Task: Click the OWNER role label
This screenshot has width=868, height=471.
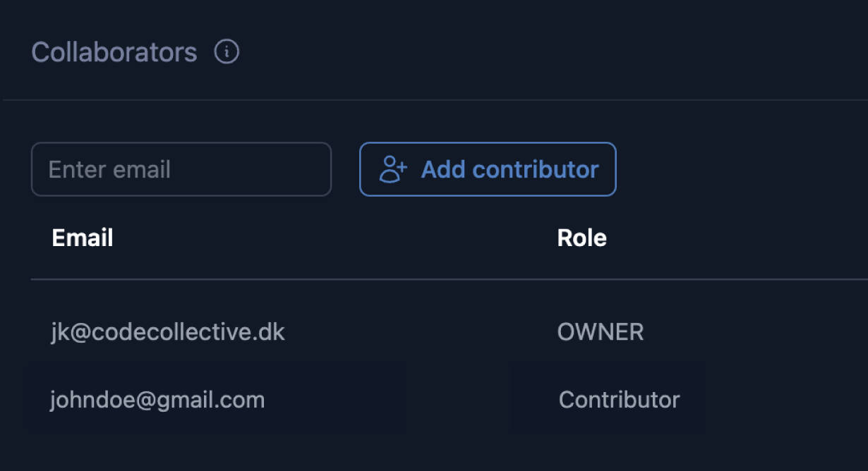Action: tap(600, 332)
